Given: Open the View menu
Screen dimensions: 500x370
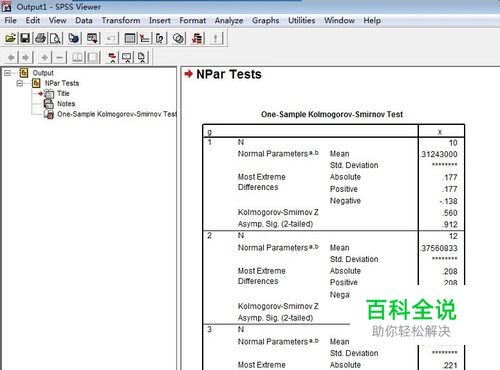Looking at the screenshot, I should coord(57,20).
